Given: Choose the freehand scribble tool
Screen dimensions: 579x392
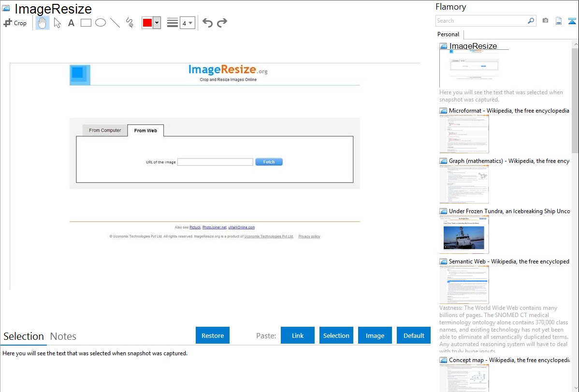Looking at the screenshot, I should coord(130,23).
